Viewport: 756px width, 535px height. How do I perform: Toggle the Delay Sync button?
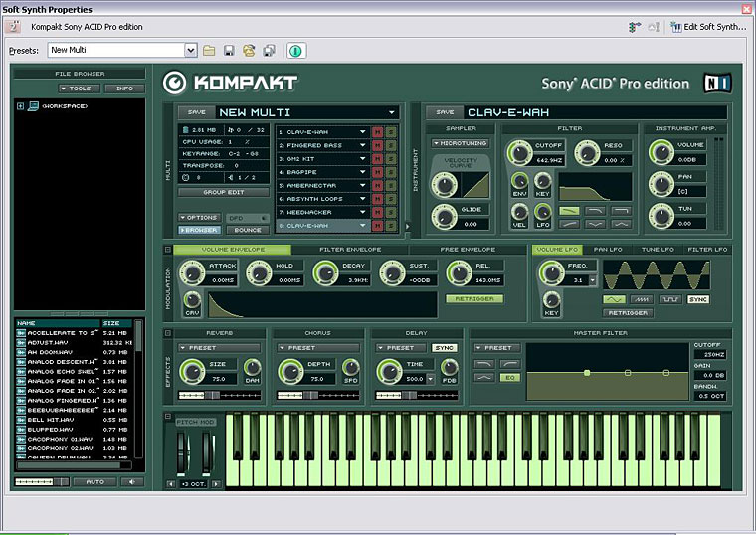444,347
